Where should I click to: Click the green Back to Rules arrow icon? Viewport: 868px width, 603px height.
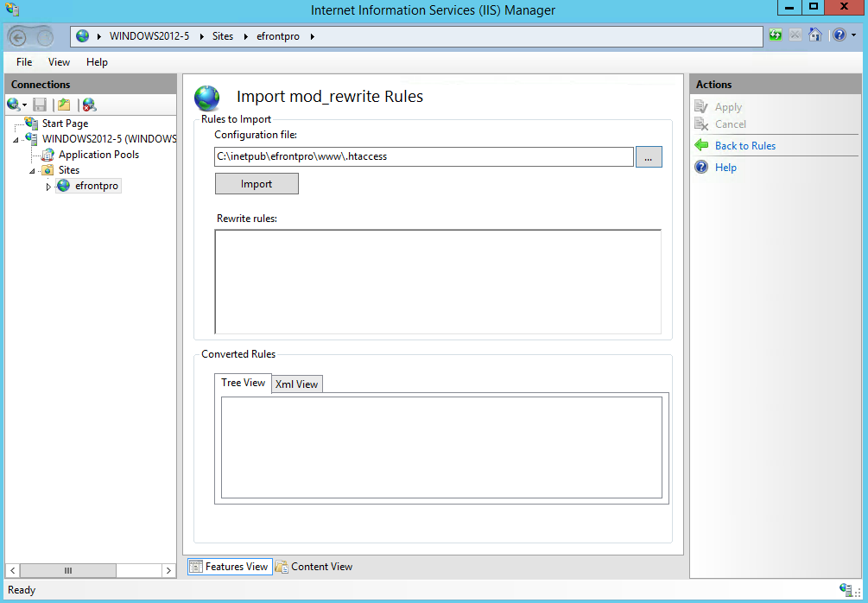pyautogui.click(x=701, y=146)
